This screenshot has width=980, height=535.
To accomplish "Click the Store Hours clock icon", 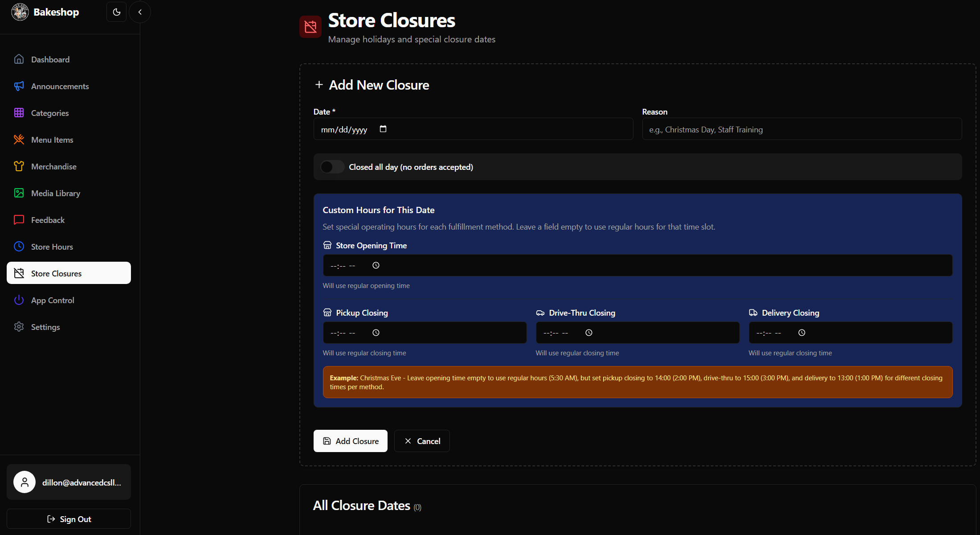I will pyautogui.click(x=19, y=247).
